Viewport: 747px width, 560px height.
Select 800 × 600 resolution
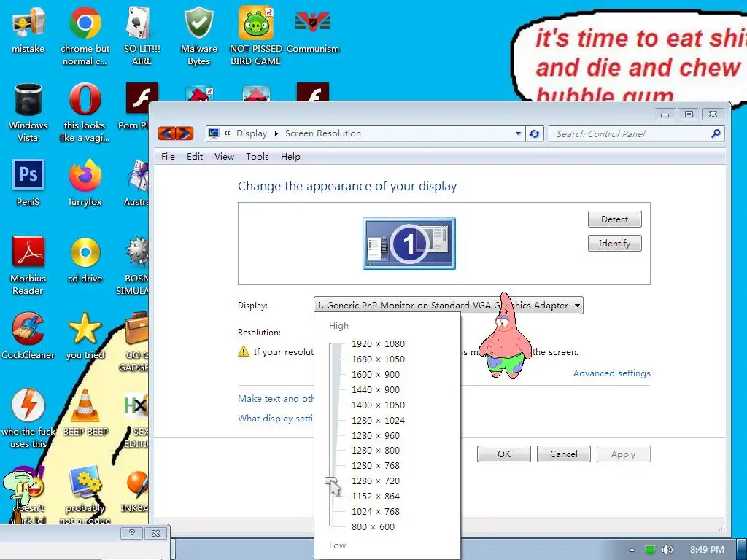point(373,527)
